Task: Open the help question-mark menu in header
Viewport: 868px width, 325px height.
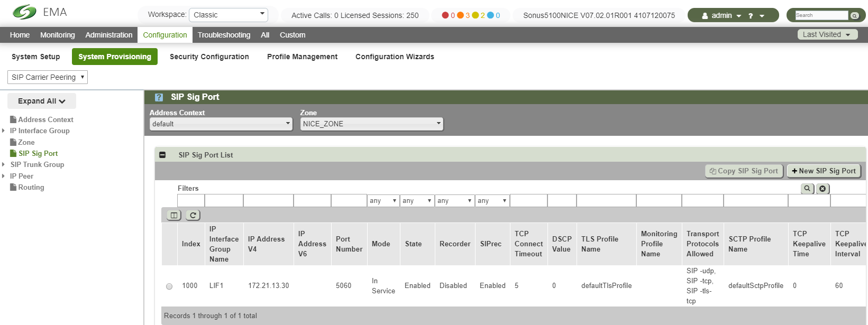Action: (756, 16)
